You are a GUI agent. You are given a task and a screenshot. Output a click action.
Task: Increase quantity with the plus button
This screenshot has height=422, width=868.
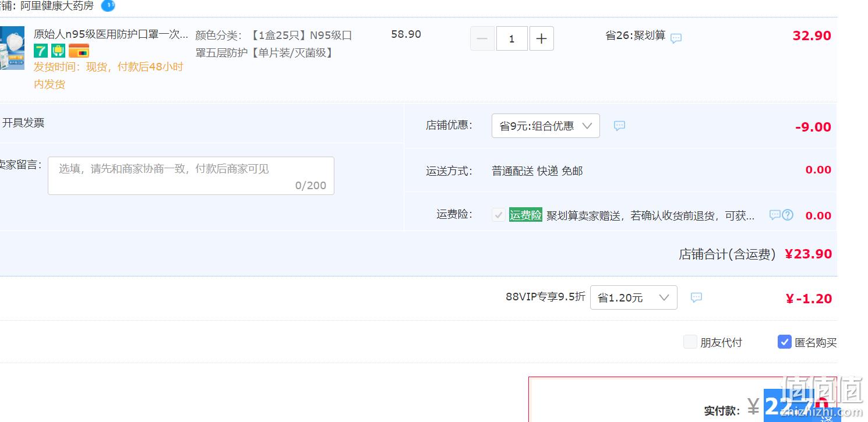[x=542, y=39]
